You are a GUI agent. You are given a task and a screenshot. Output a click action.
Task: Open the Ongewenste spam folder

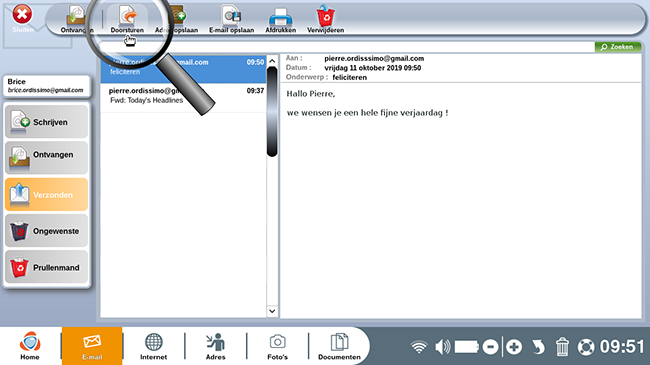coord(46,231)
